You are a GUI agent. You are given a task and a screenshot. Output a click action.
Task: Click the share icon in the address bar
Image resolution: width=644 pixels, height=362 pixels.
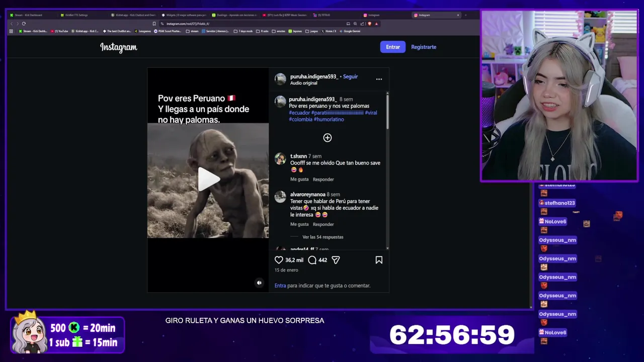[362, 24]
